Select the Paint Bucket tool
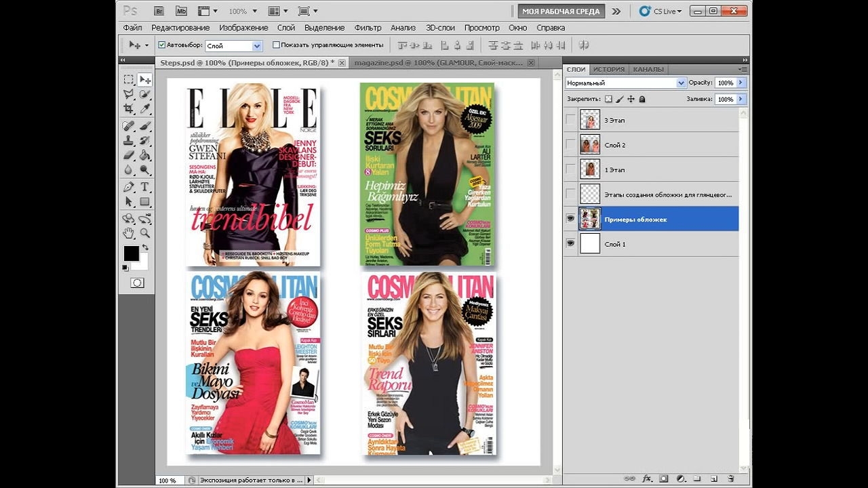Image resolution: width=868 pixels, height=488 pixels. [144, 156]
